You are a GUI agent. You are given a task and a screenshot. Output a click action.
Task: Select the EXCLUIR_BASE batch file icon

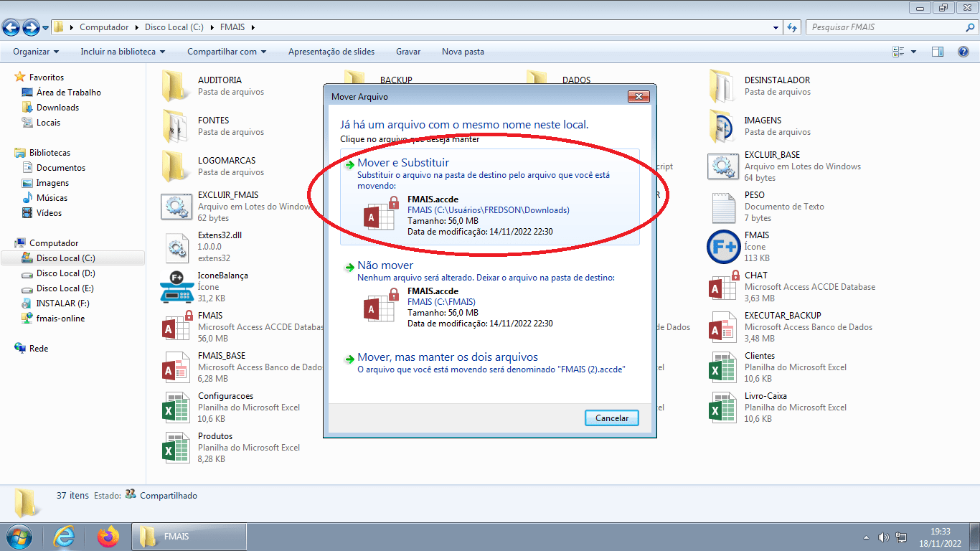(x=722, y=166)
